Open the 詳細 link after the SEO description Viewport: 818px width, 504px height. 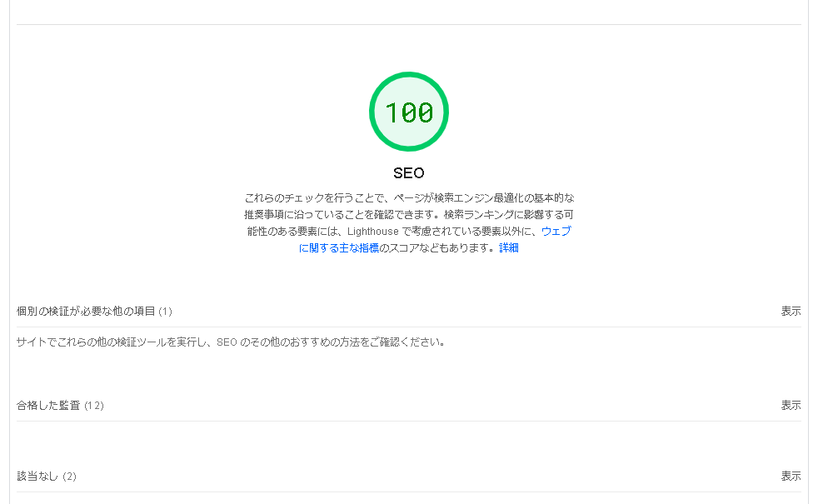coord(509,247)
